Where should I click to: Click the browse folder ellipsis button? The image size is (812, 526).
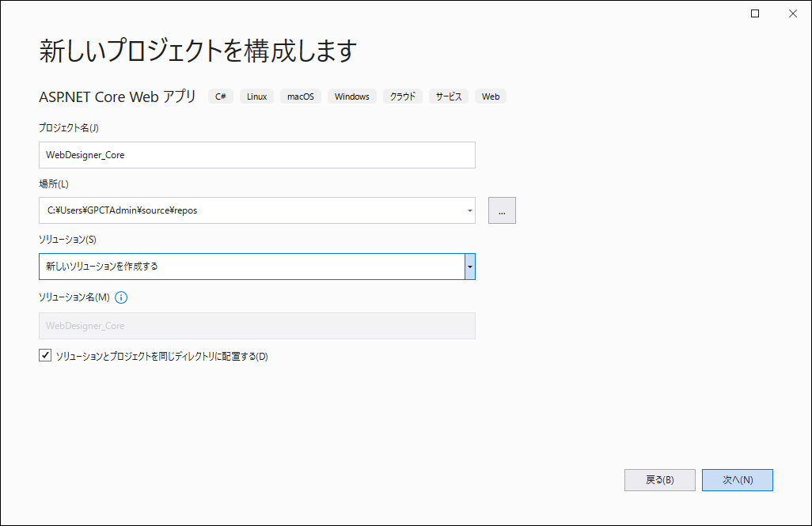[502, 210]
